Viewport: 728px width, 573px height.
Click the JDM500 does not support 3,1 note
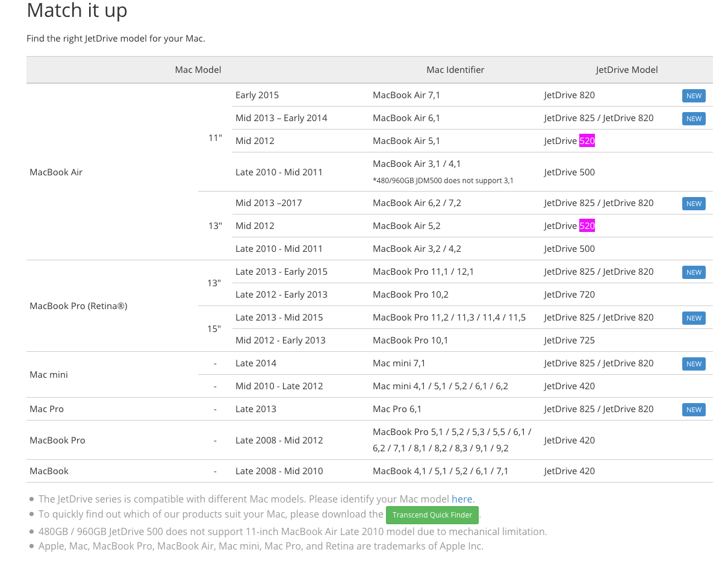(x=443, y=181)
